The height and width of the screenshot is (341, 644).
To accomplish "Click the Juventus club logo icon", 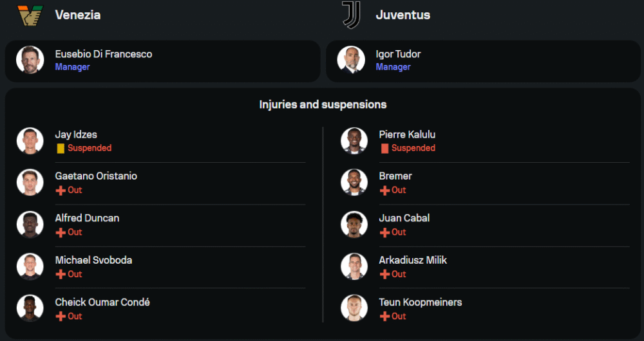I will [x=351, y=15].
